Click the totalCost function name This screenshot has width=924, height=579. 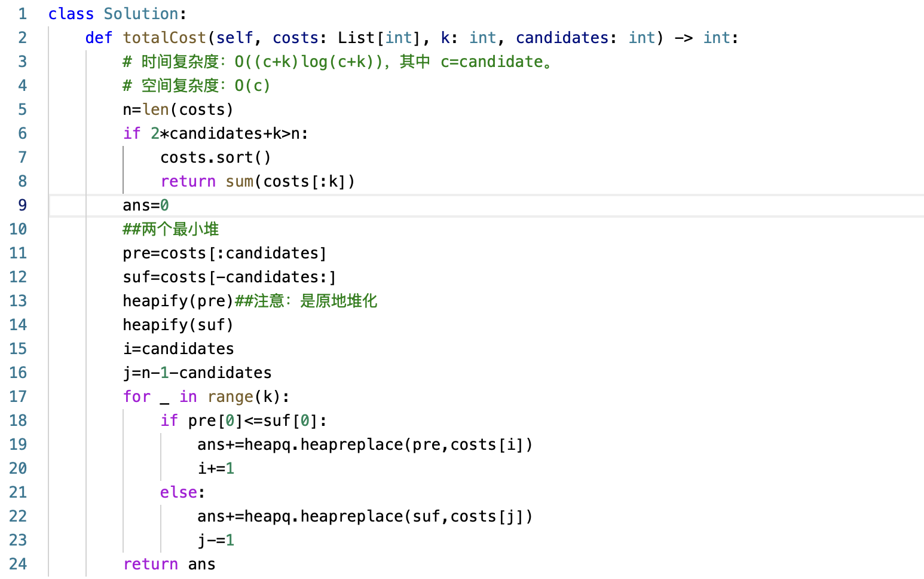point(164,37)
